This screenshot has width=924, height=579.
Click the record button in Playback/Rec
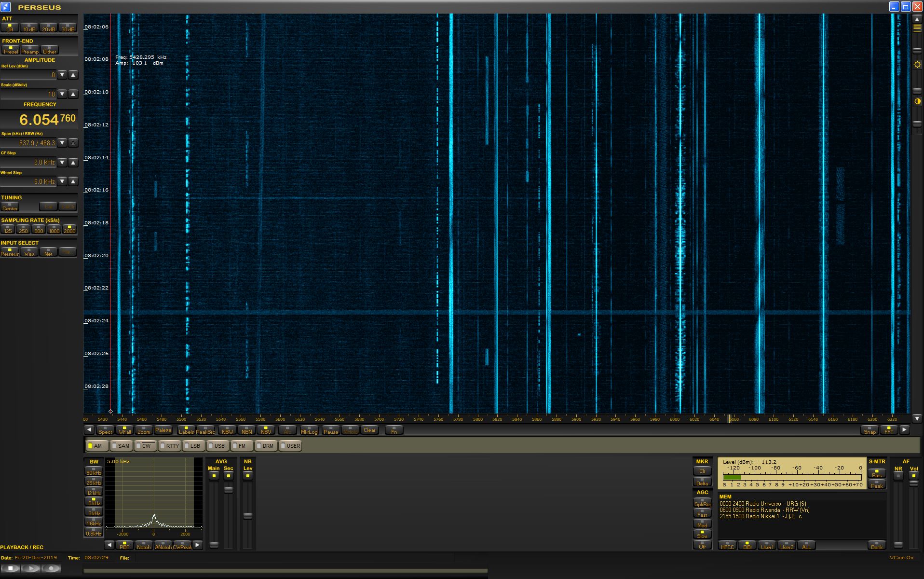[x=52, y=568]
